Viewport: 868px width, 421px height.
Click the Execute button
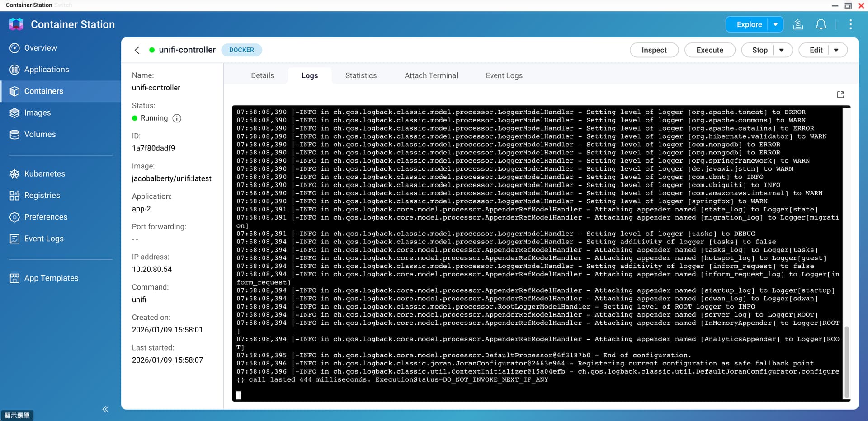click(x=709, y=50)
